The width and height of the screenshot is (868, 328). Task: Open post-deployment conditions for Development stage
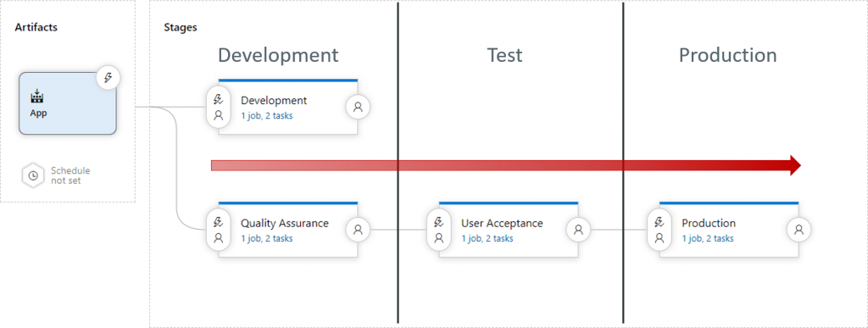coord(358,108)
